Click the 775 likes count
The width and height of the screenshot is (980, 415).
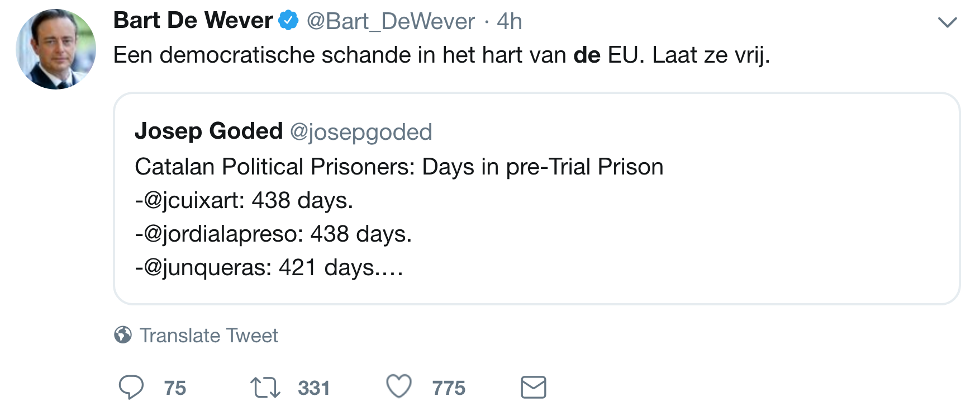[448, 388]
